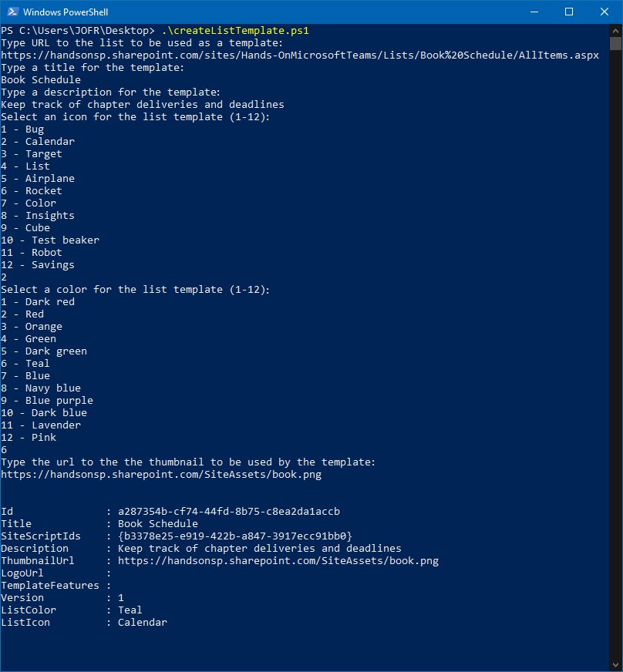Click the '6 - Rocket' icon option line
Viewport: 623px width, 672px height.
[x=32, y=191]
